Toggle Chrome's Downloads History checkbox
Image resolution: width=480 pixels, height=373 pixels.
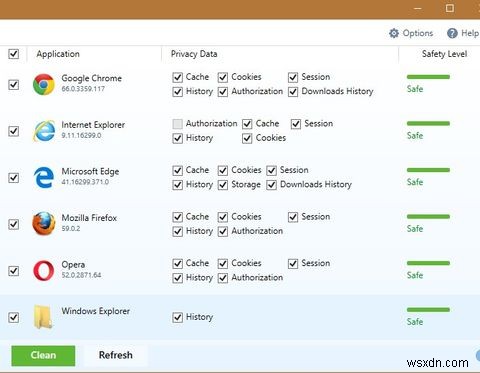tap(293, 92)
